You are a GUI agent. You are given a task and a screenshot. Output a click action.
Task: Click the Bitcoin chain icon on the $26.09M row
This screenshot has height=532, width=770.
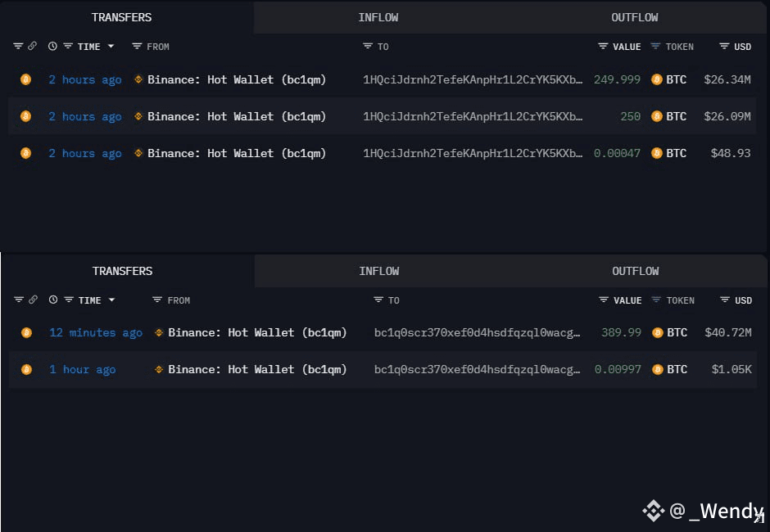coord(25,116)
